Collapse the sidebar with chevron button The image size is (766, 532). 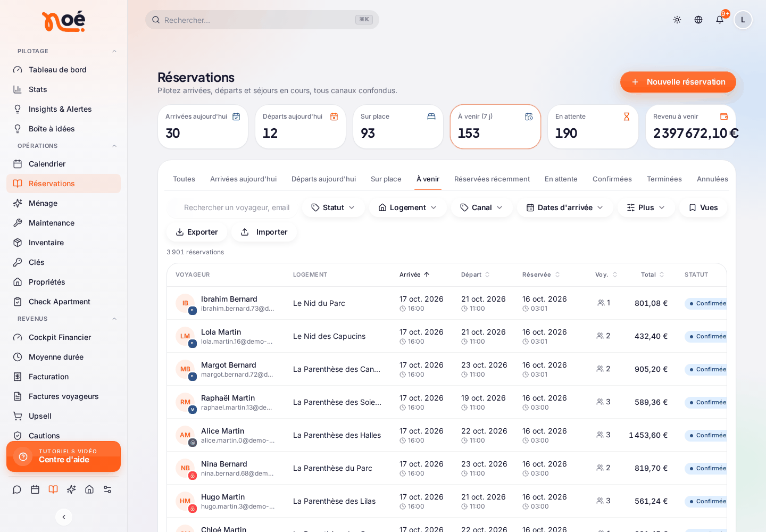pyautogui.click(x=64, y=517)
